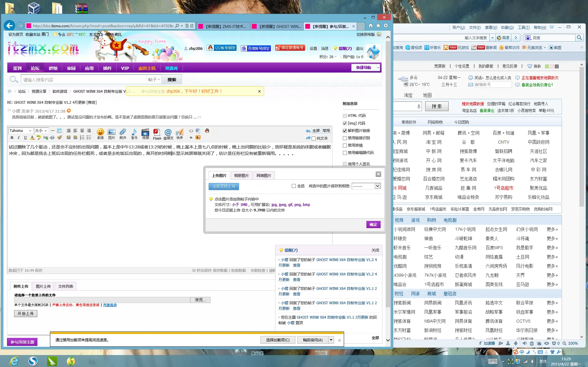Open dropdown beside 输入文字搜索 in Sogou

pyautogui.click(x=492, y=38)
